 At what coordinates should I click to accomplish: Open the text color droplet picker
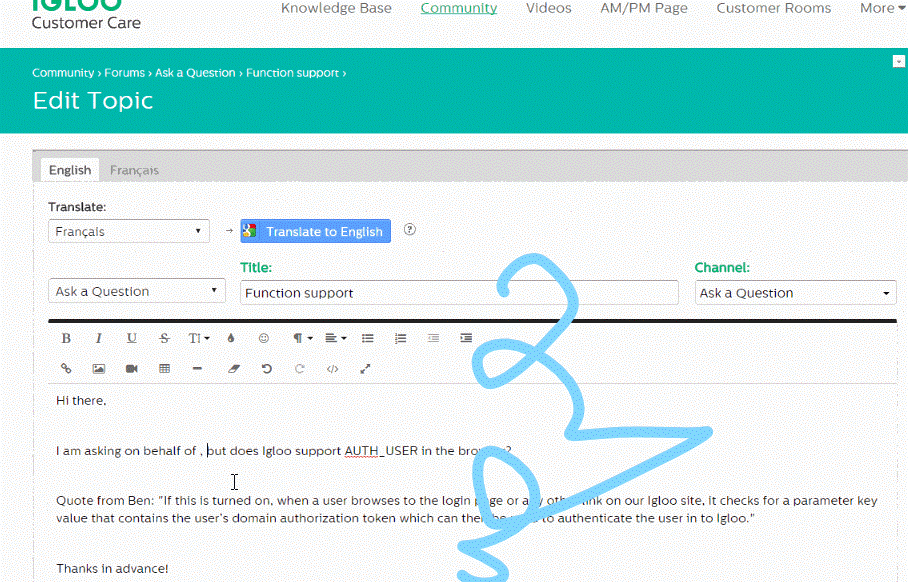231,338
